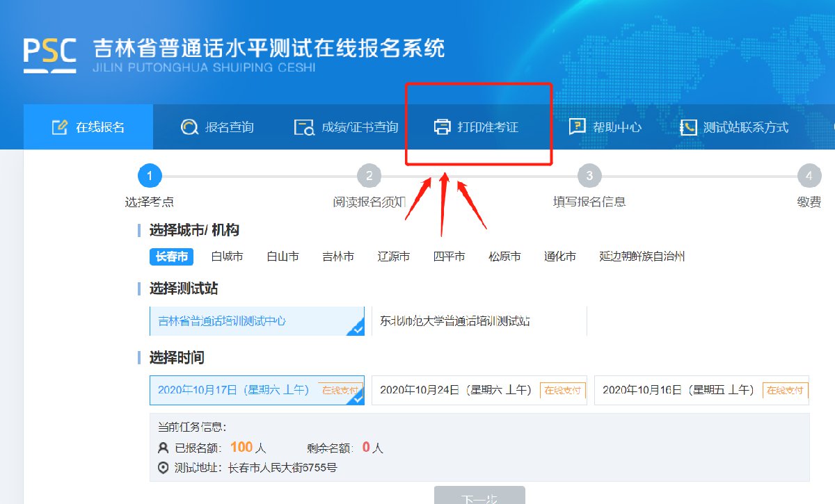
Task: Select city 延边朝鲜族自治州
Action: pyautogui.click(x=642, y=257)
